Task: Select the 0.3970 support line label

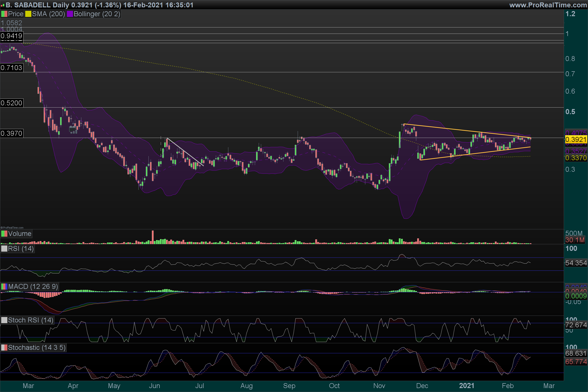Action: pyautogui.click(x=12, y=134)
